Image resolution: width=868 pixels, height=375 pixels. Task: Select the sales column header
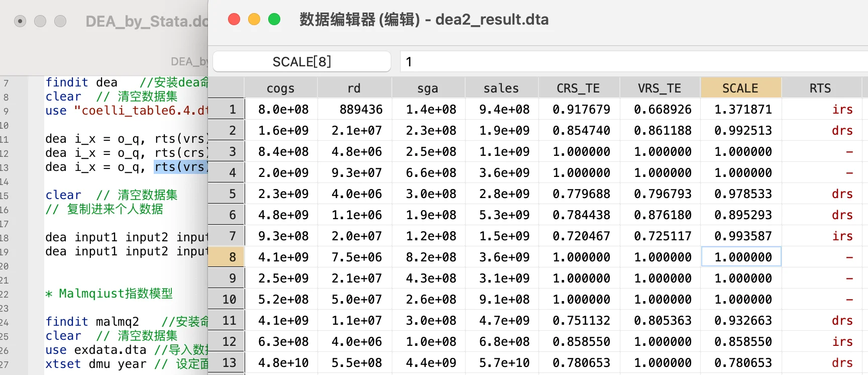(501, 88)
